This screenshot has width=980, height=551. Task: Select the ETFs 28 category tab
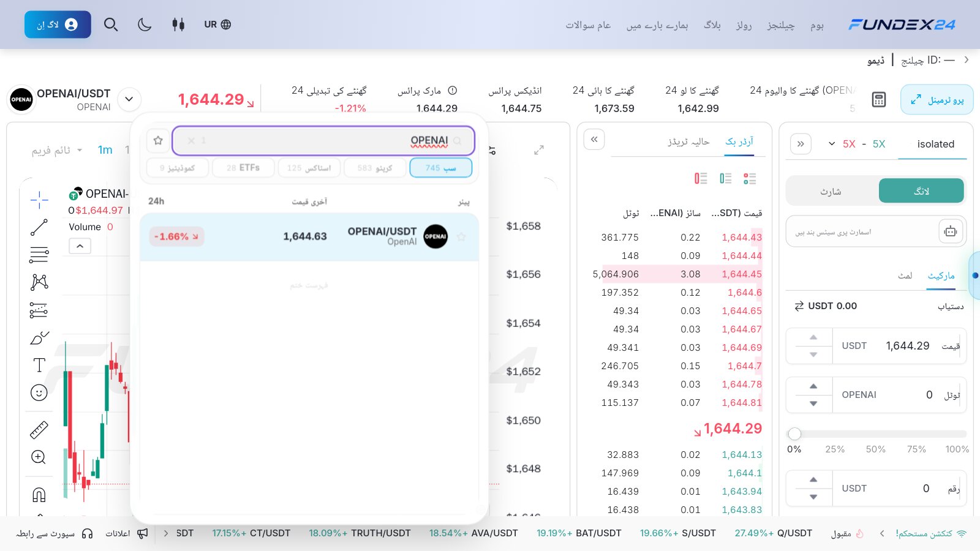click(243, 168)
